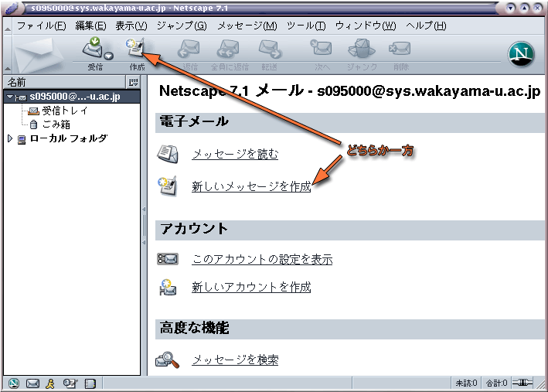This screenshot has height=392, width=548.
Task: Click the 削除 (Delete) toolbar icon
Action: [x=400, y=48]
